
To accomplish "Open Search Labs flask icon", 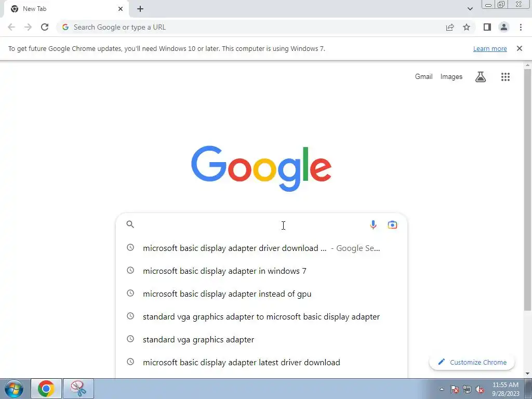I will (x=481, y=77).
